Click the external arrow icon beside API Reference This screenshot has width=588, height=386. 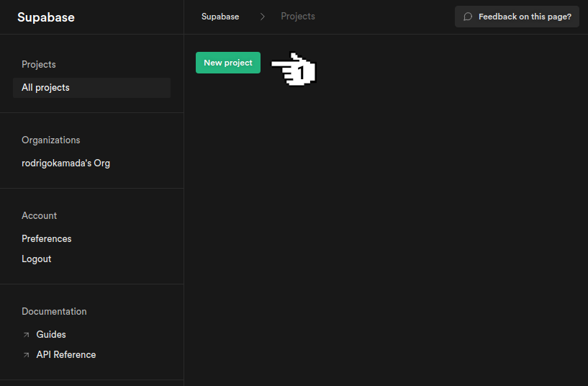point(26,355)
